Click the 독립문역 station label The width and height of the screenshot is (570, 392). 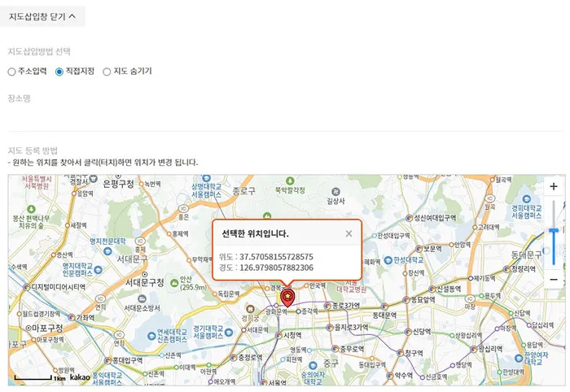(x=229, y=294)
